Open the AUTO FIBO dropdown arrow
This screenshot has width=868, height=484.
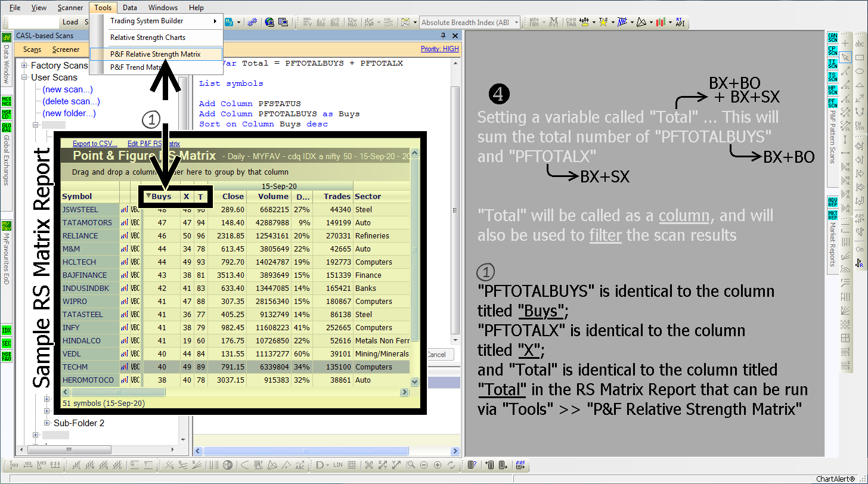(x=543, y=22)
